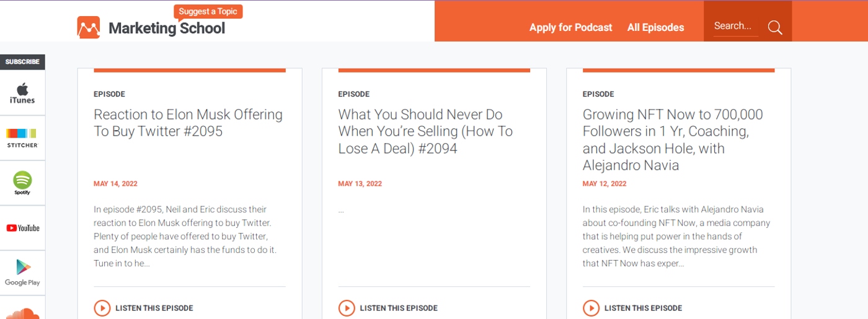
Task: Click the search magnifying glass icon
Action: pos(775,27)
